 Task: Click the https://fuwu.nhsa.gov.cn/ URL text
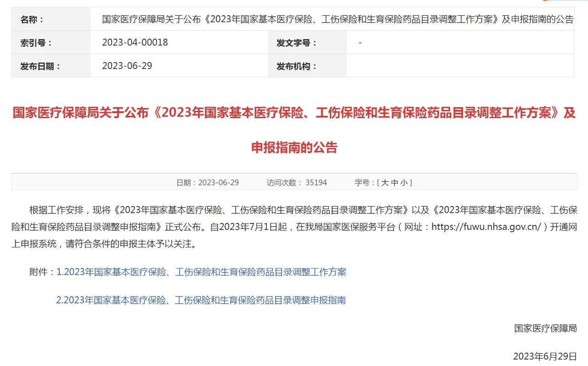click(487, 227)
